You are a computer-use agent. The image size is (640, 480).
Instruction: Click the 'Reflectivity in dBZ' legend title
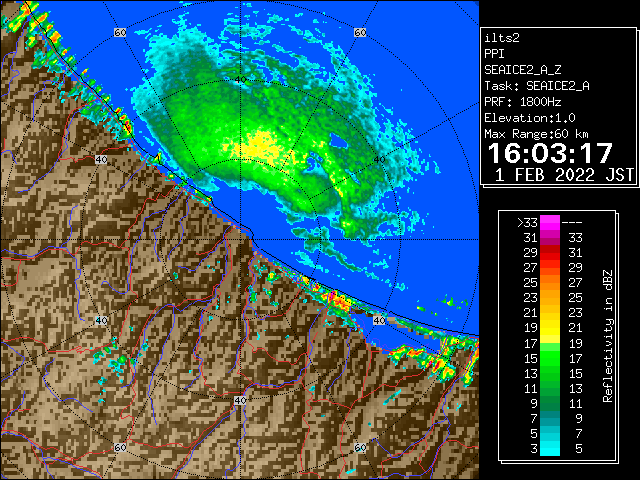point(608,336)
